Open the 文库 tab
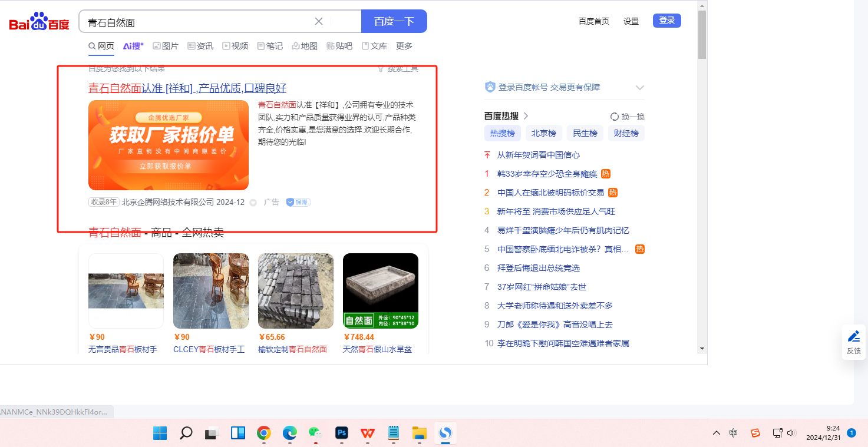868x447 pixels. point(374,46)
